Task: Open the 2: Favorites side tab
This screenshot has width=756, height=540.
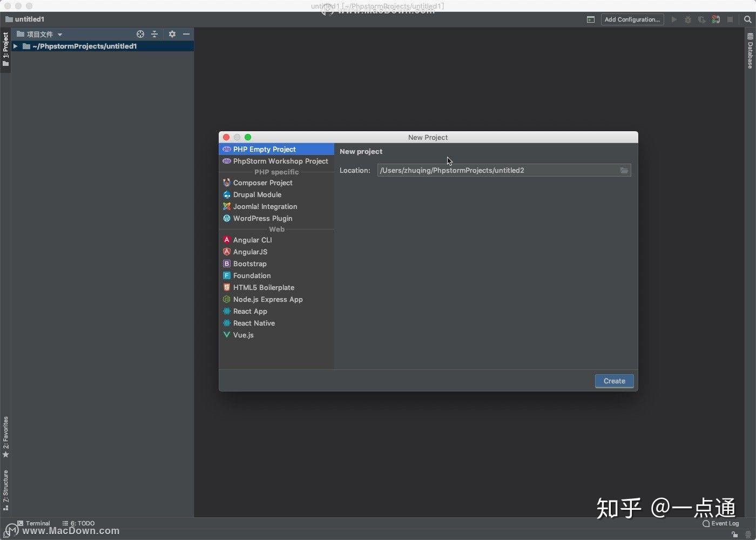Action: click(x=5, y=437)
